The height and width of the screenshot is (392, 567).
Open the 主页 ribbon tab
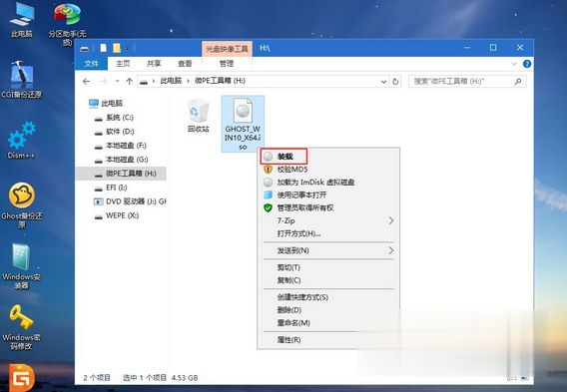click(123, 64)
